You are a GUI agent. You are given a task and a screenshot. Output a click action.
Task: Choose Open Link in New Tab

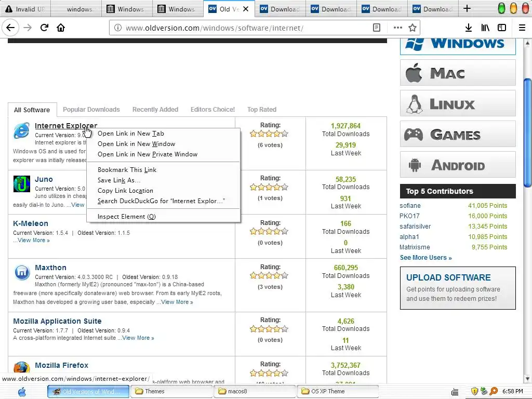click(130, 134)
